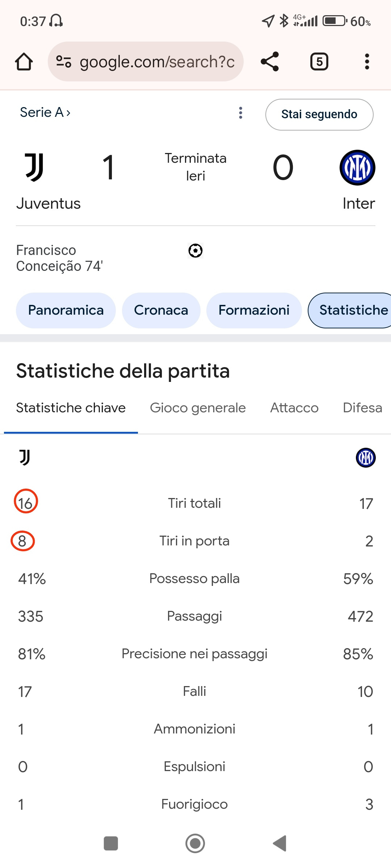Select the Statistiche chip
The height and width of the screenshot is (868, 391).
[350, 310]
